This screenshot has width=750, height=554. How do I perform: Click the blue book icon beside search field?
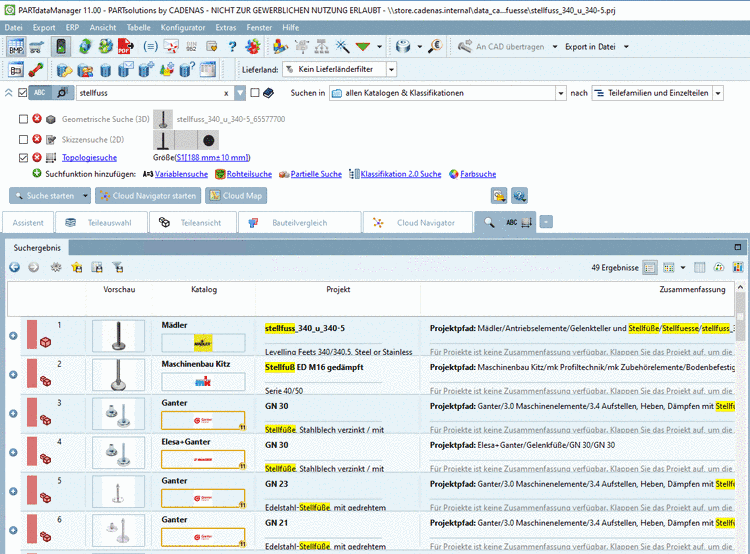pyautogui.click(x=268, y=93)
